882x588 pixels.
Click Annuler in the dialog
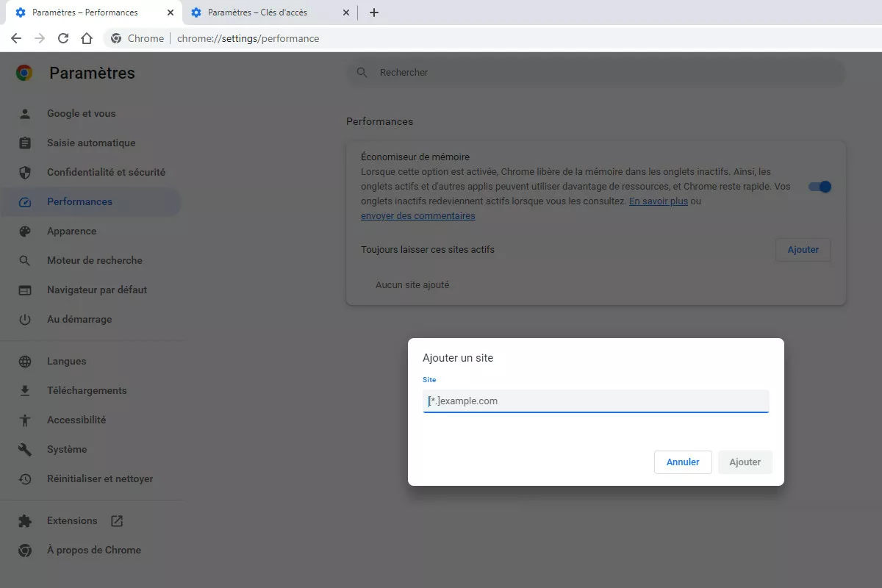point(682,462)
